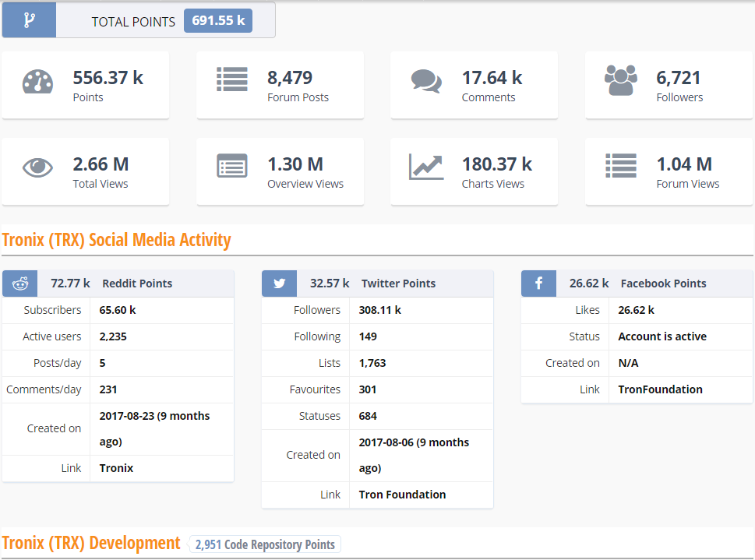Click the code branch icon beside Total Points

click(30, 20)
